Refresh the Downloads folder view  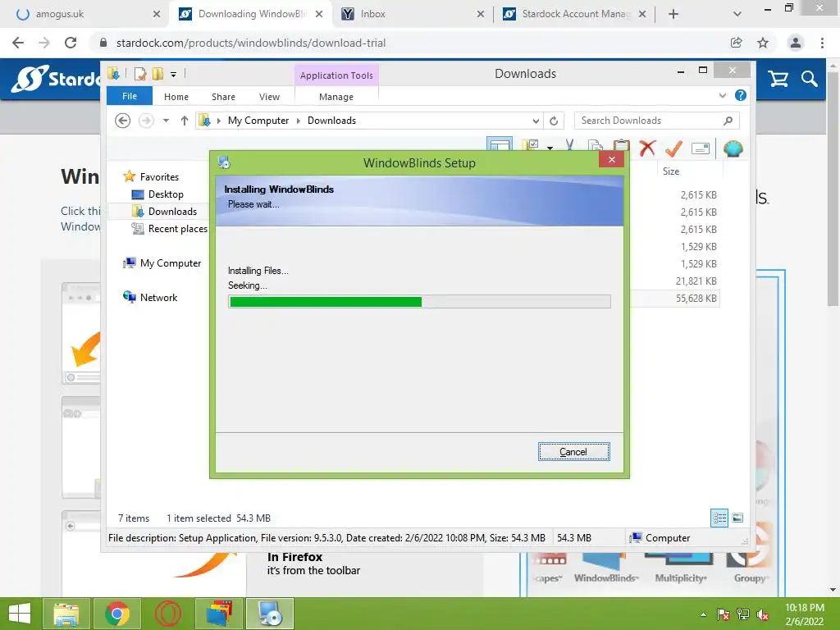click(x=554, y=121)
